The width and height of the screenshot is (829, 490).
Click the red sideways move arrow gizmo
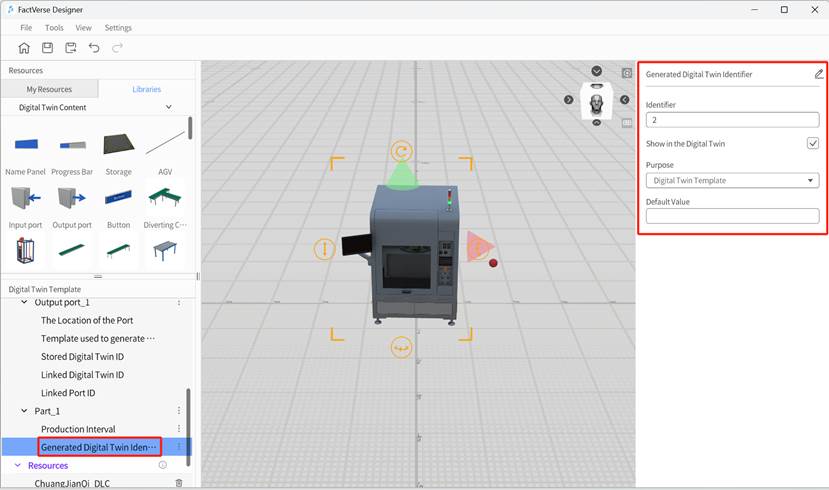click(479, 247)
